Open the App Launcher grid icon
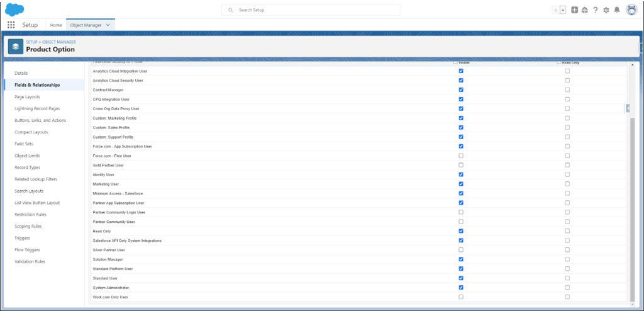The width and height of the screenshot is (644, 311). (x=11, y=25)
